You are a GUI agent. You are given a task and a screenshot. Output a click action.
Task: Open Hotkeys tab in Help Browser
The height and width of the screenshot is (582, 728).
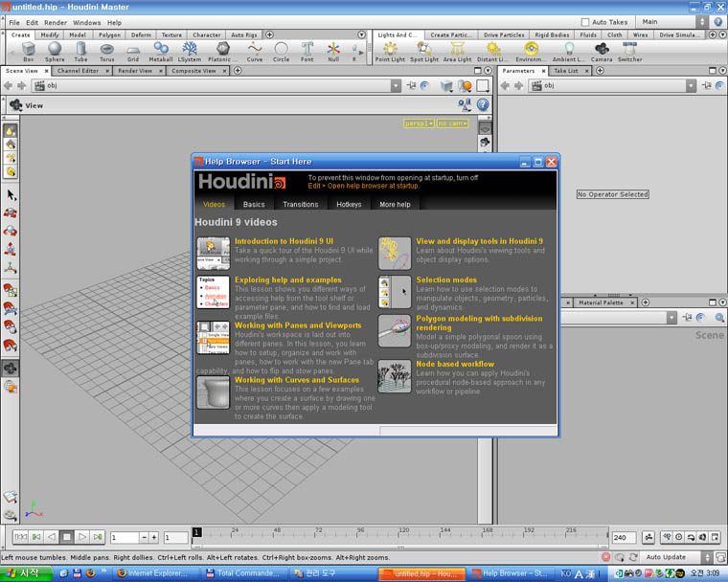pyautogui.click(x=349, y=204)
